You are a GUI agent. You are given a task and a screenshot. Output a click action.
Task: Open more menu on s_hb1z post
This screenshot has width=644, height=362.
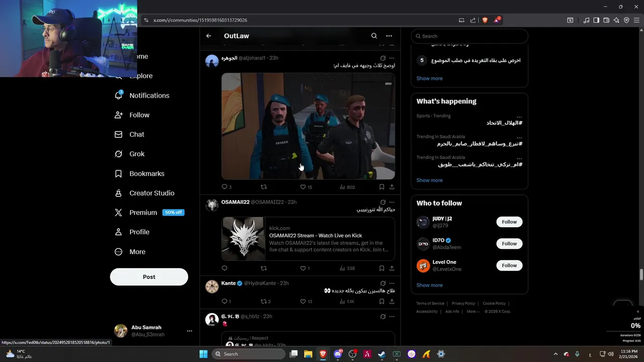[392, 316]
